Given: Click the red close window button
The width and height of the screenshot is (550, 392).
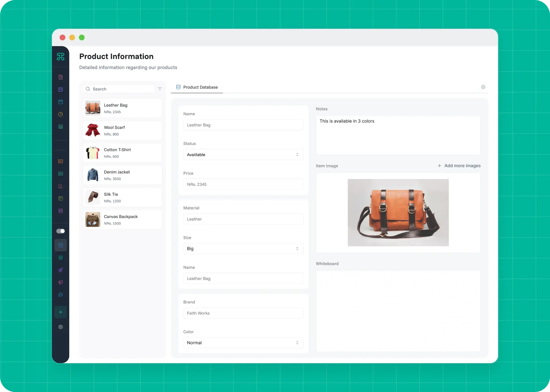Looking at the screenshot, I should 63,37.
